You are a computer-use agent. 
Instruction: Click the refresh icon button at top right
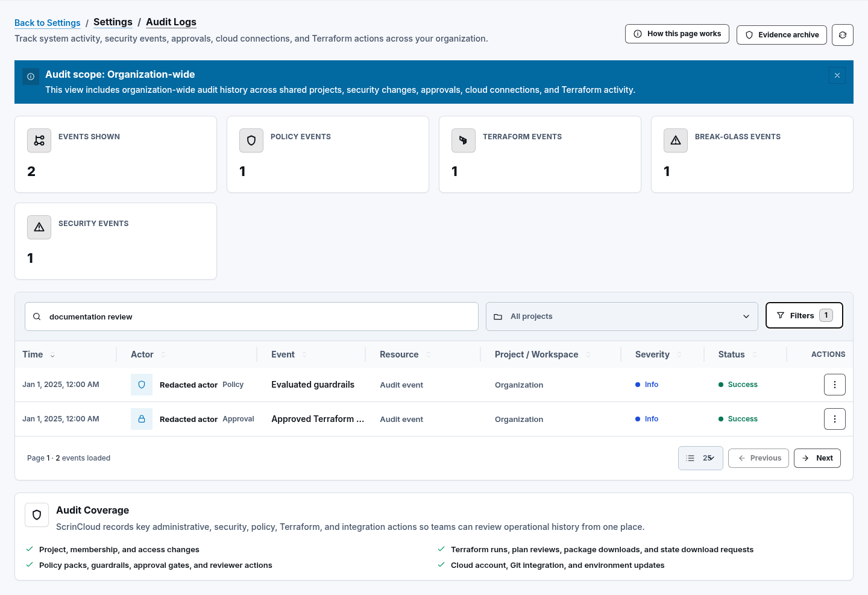point(842,35)
